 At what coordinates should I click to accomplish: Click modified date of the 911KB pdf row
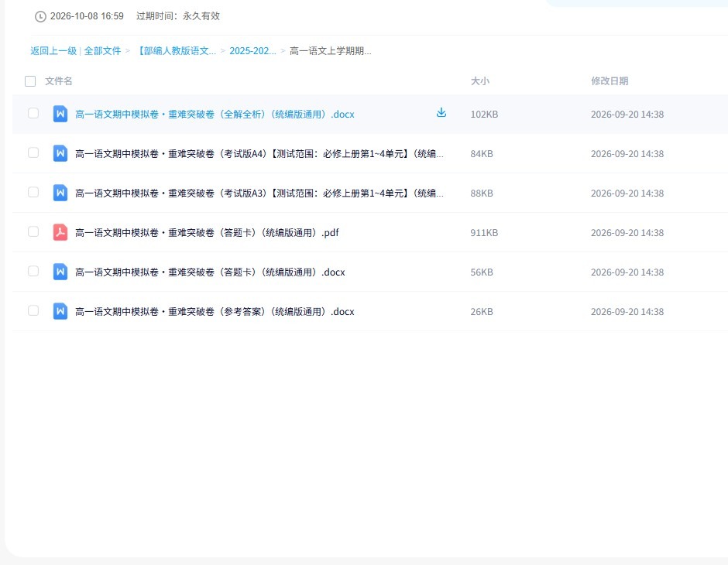(x=627, y=232)
